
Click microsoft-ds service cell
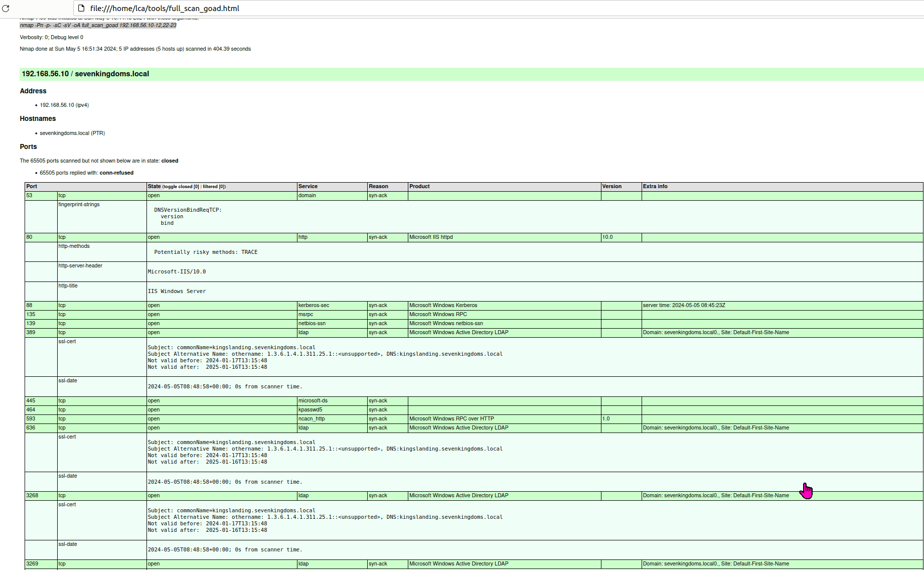(x=332, y=401)
